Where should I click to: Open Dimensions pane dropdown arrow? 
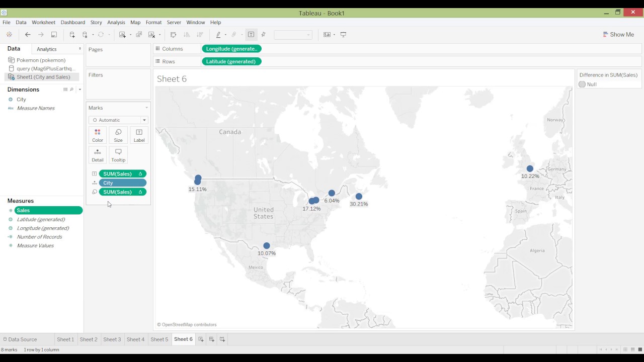(79, 89)
